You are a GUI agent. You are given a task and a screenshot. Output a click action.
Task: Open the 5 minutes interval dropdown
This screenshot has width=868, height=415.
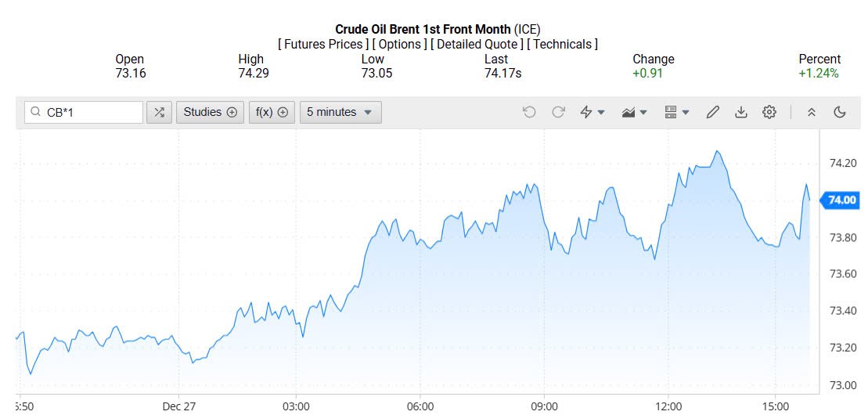340,112
